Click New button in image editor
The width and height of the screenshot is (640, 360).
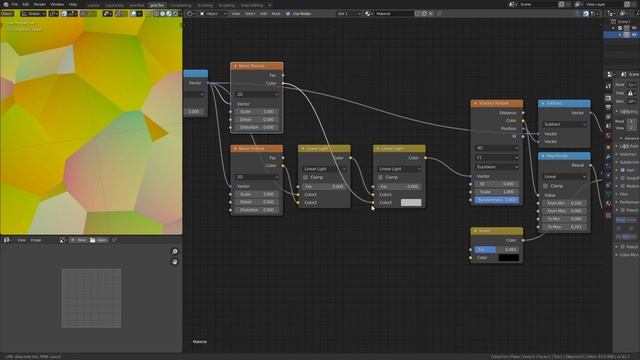78,240
